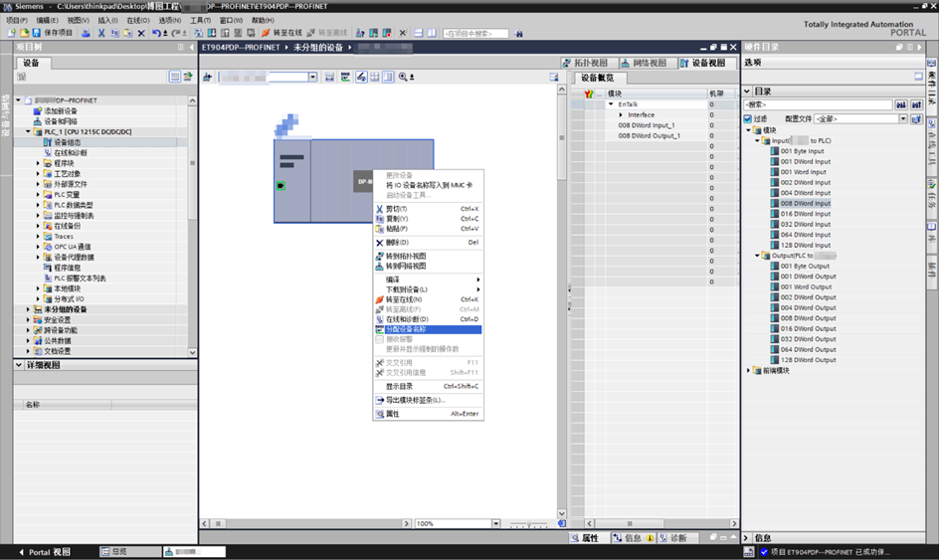Collapse the Output(PLC to) catalog folder
939x560 pixels.
tap(757, 256)
